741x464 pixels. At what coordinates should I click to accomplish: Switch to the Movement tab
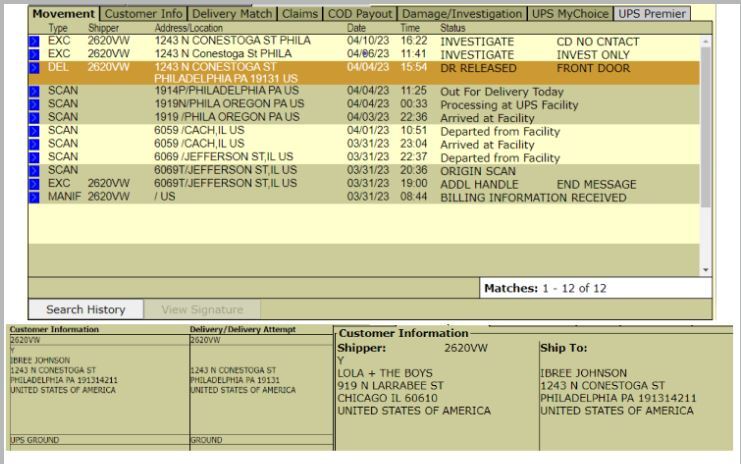(x=64, y=14)
